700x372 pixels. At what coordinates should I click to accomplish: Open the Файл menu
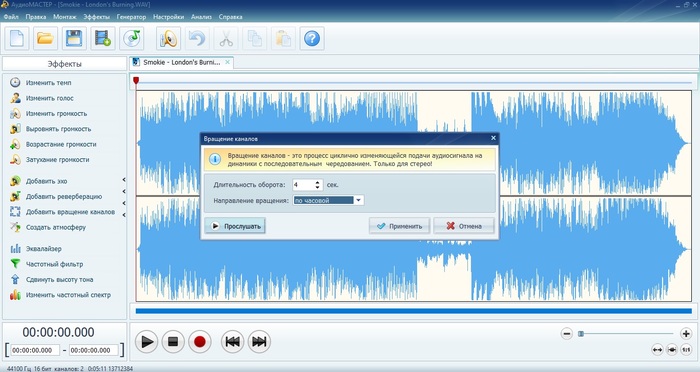(x=11, y=17)
